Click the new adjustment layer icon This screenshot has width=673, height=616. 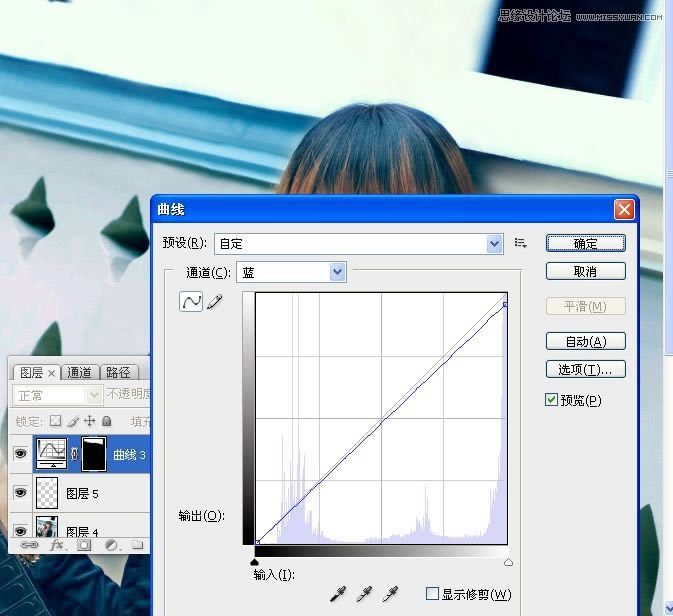(x=111, y=546)
